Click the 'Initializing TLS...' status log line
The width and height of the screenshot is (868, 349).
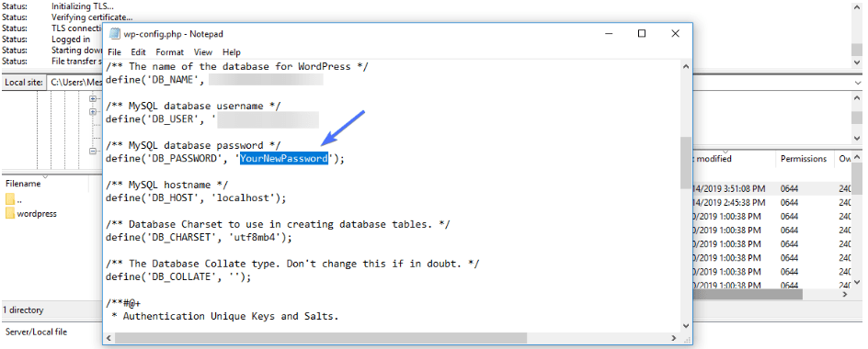(x=83, y=6)
